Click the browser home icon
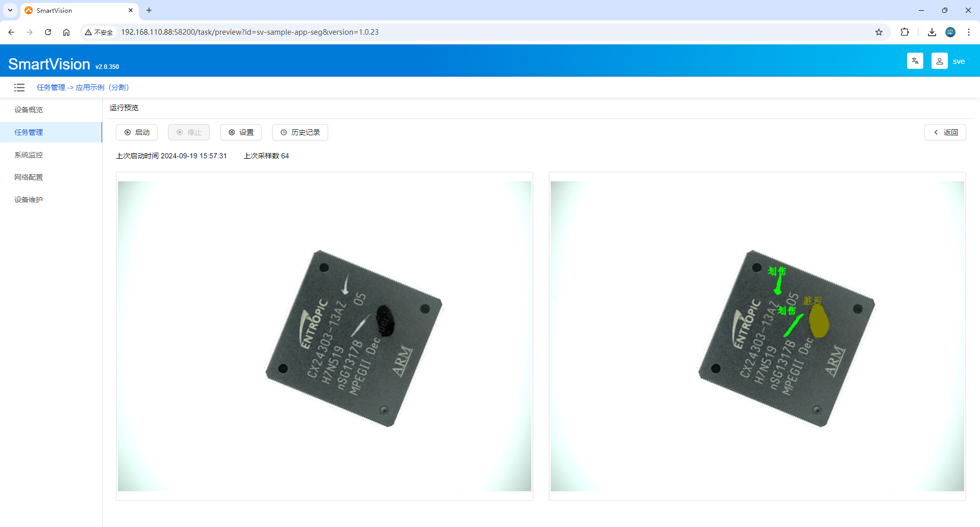The image size is (980, 527). pyautogui.click(x=66, y=32)
